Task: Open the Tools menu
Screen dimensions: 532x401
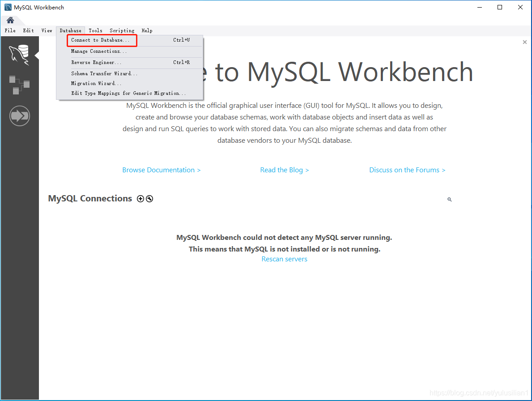Action: pyautogui.click(x=95, y=30)
